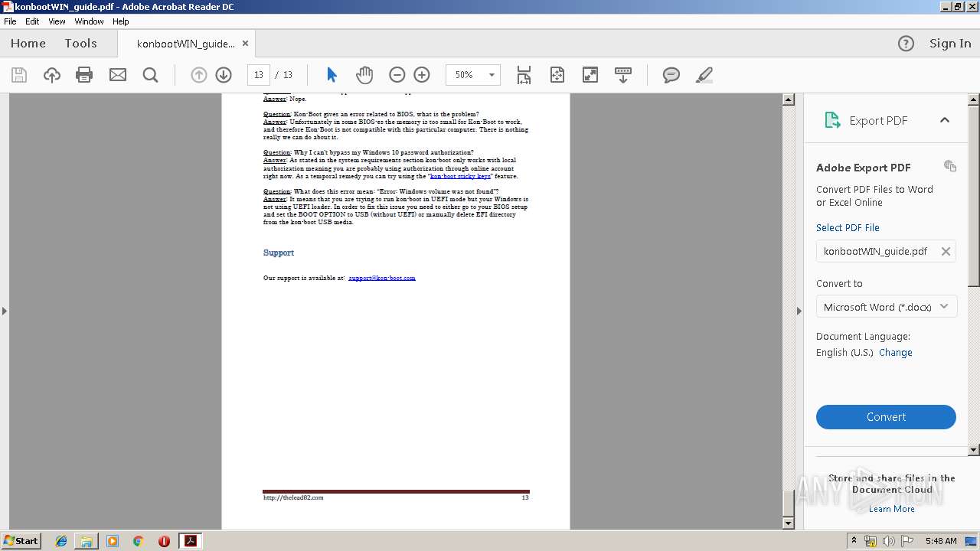
Task: Remove konbootWIN_guide.pdf from selected file
Action: coord(946,251)
